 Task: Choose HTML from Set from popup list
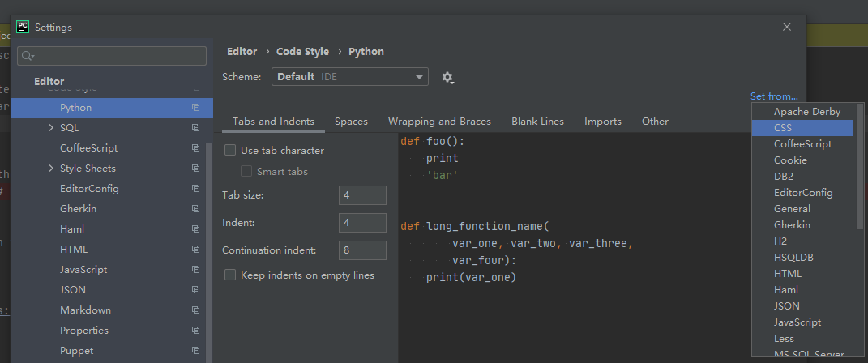point(802,273)
